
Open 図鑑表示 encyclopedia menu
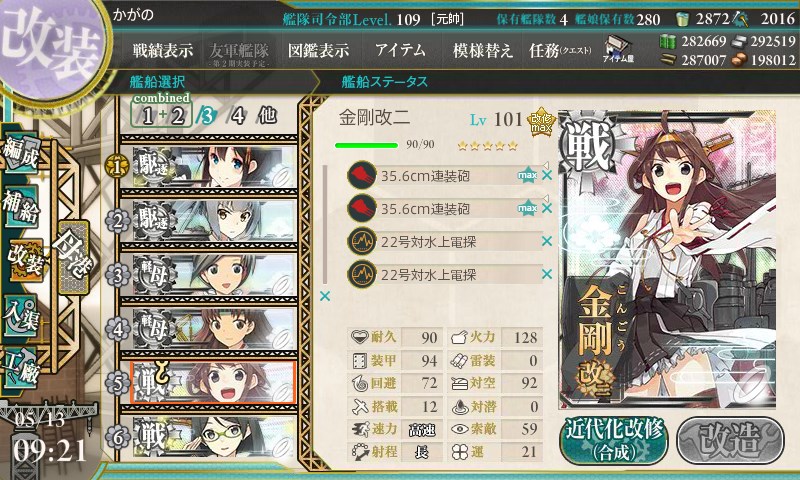318,50
